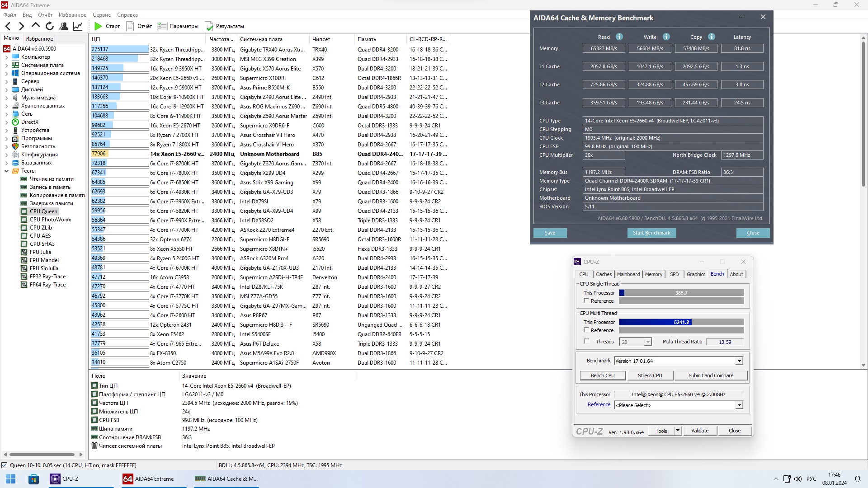This screenshot has width=868, height=488.
Task: Show info for Read column icon
Action: coord(619,37)
